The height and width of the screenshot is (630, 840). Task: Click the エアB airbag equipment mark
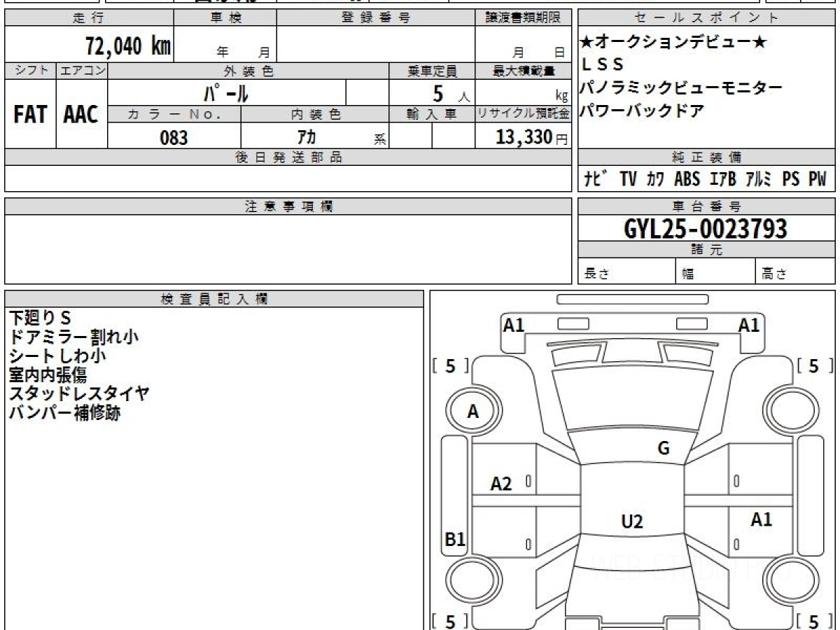722,179
